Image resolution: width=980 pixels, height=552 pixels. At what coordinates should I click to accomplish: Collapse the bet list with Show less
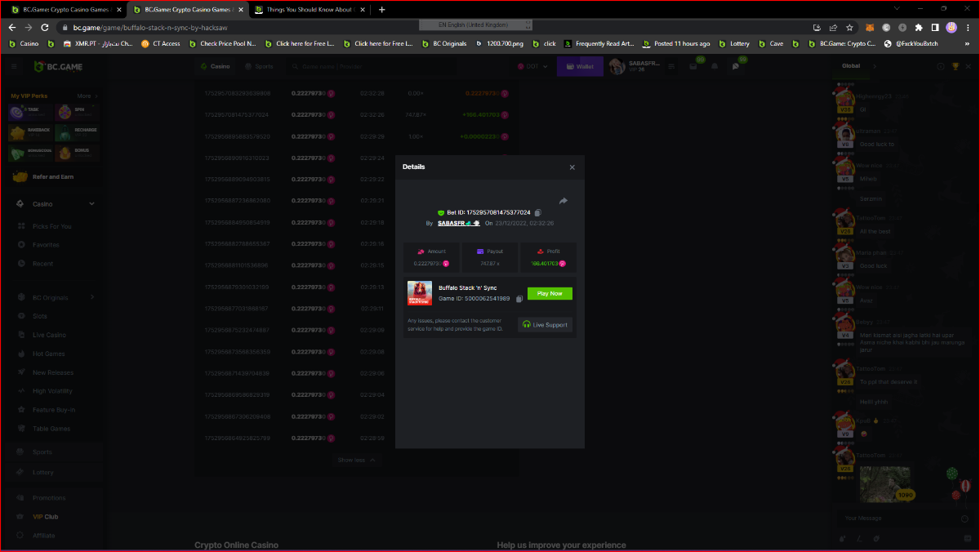(357, 460)
